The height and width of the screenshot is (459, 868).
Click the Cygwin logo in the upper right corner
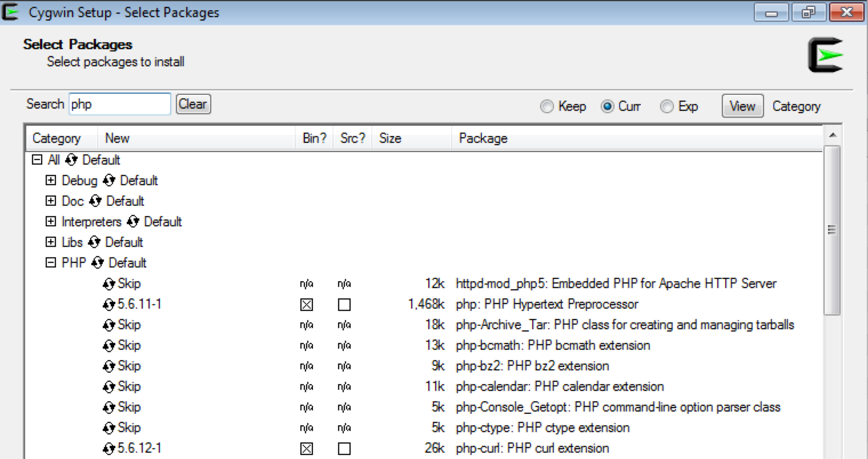(824, 55)
